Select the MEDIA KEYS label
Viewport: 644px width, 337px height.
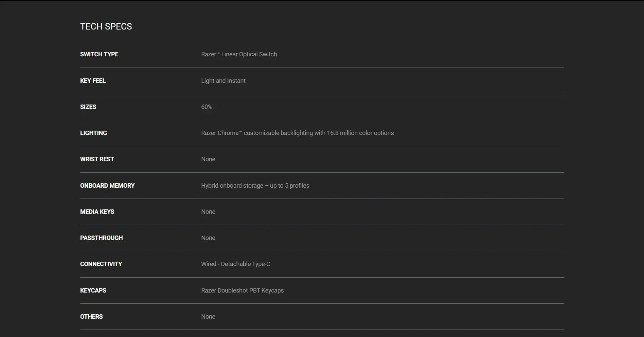pyautogui.click(x=97, y=212)
